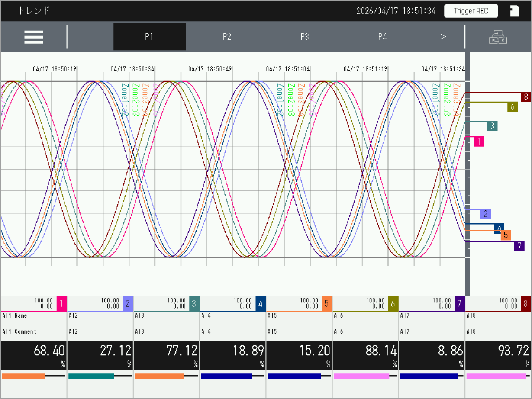Viewport: 532px width, 399px height.
Task: Switch to the P2 page tab
Action: [x=227, y=37]
